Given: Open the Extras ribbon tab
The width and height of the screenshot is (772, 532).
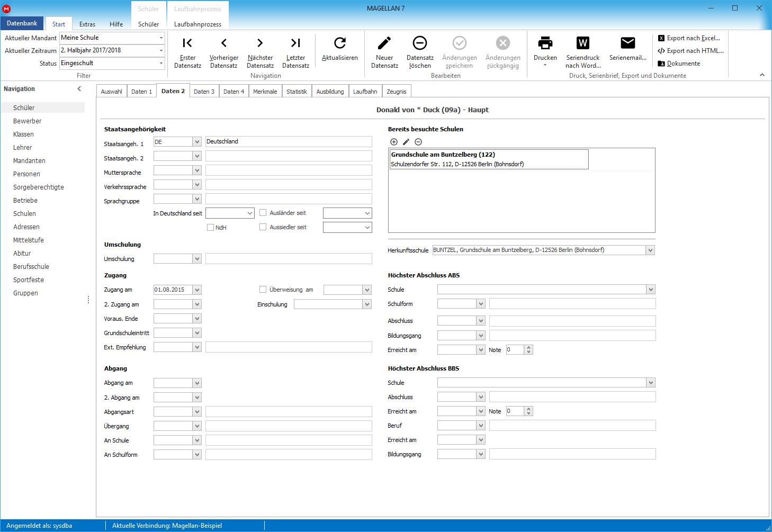Looking at the screenshot, I should 87,24.
